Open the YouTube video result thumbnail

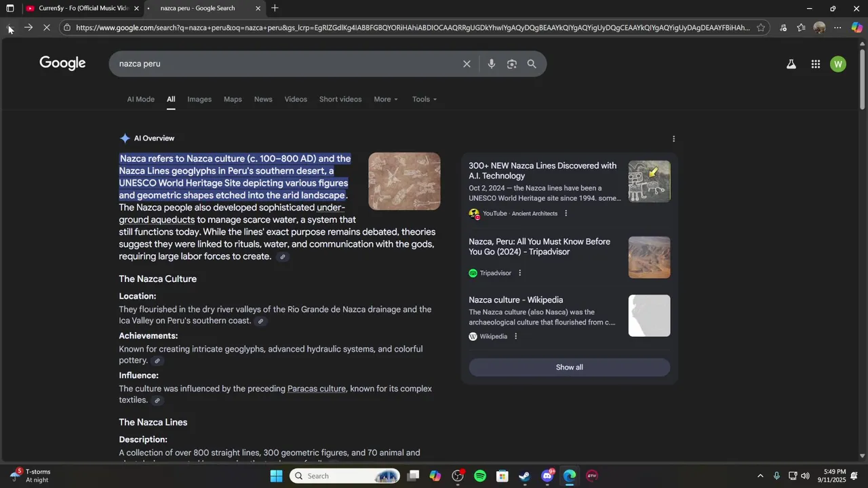pos(649,182)
